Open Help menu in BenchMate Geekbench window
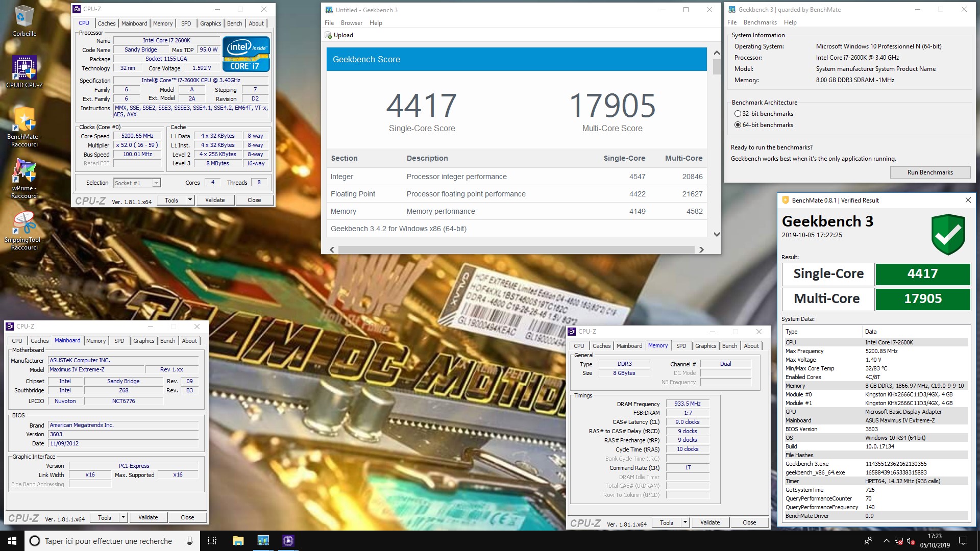The image size is (980, 551). [790, 22]
